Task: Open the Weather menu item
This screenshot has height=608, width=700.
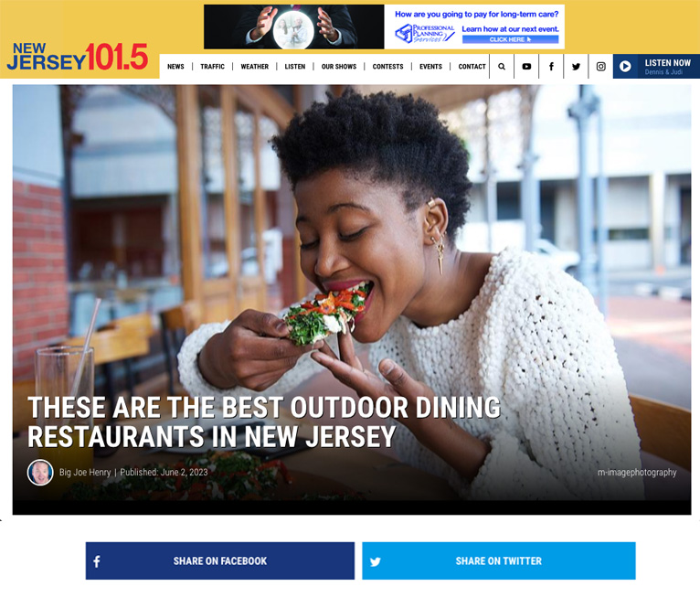Action: click(254, 67)
